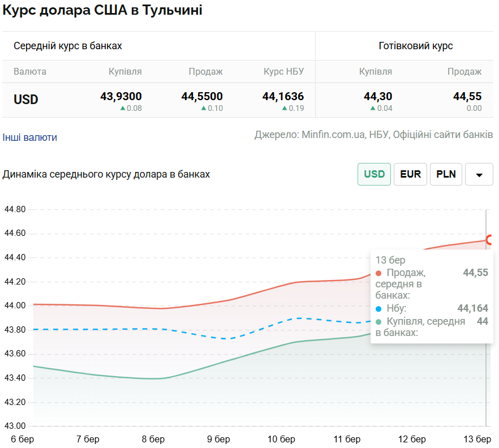Switch chart to EUR currency

(x=410, y=174)
